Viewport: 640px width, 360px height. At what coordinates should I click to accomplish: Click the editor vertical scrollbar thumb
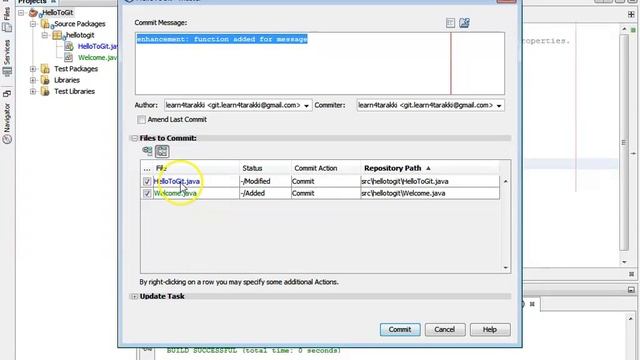[x=624, y=142]
